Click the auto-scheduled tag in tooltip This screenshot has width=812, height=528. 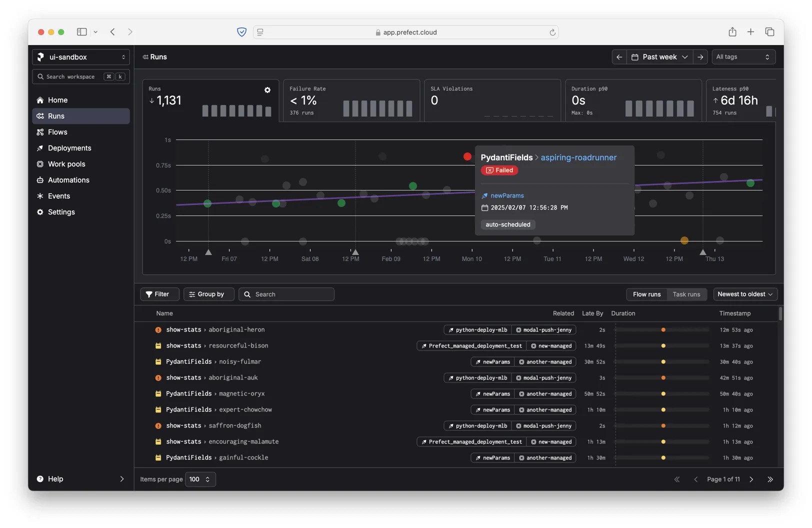pyautogui.click(x=508, y=224)
